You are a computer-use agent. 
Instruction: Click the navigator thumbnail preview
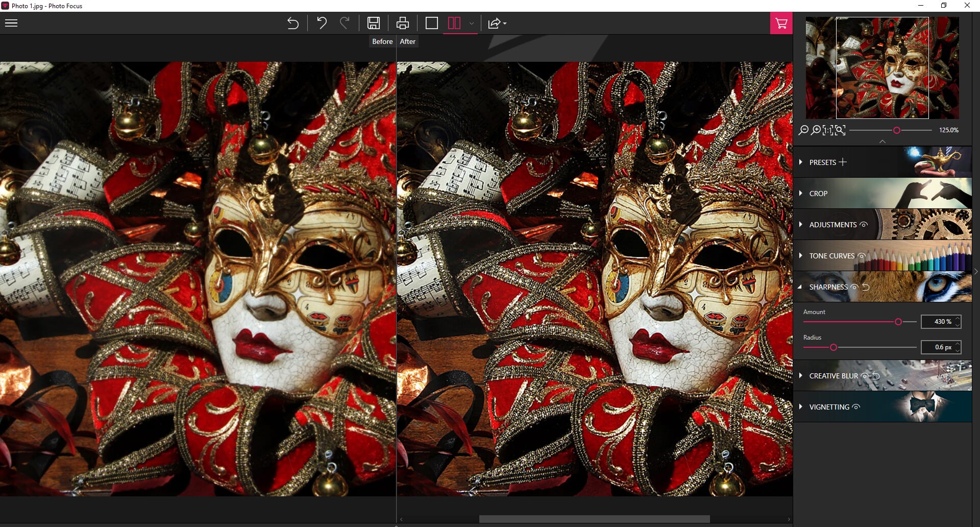click(882, 68)
